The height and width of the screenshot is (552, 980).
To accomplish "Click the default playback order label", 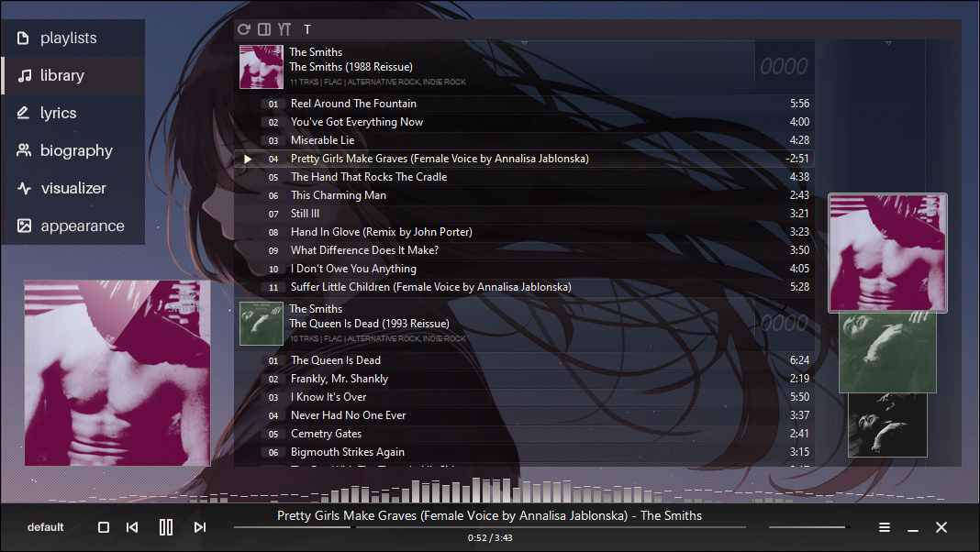I will click(x=46, y=527).
